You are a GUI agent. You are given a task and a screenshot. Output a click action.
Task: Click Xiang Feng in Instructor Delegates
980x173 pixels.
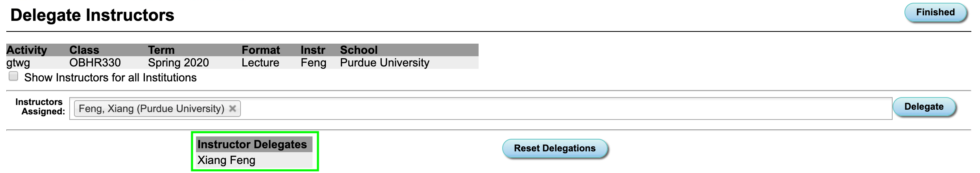click(x=226, y=160)
